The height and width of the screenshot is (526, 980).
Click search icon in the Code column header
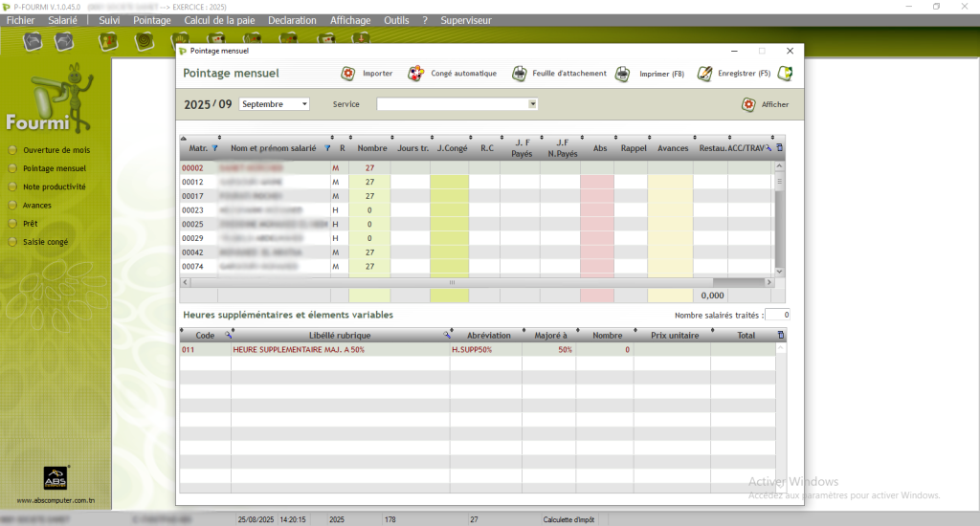[x=228, y=336]
